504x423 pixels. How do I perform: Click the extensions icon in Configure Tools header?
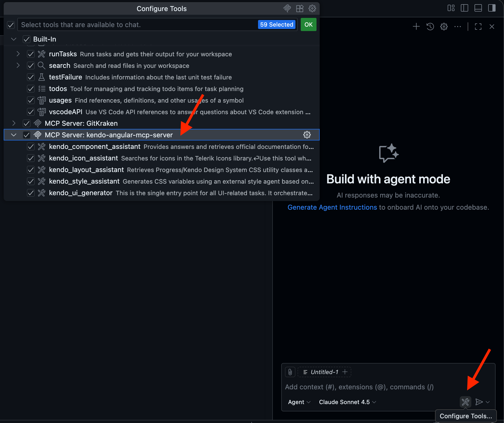point(300,9)
